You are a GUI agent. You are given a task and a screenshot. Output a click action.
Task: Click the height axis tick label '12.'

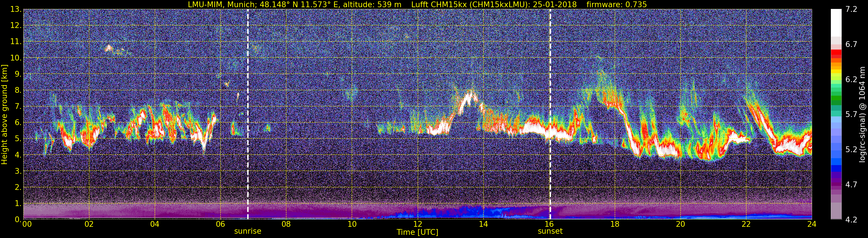16,25
